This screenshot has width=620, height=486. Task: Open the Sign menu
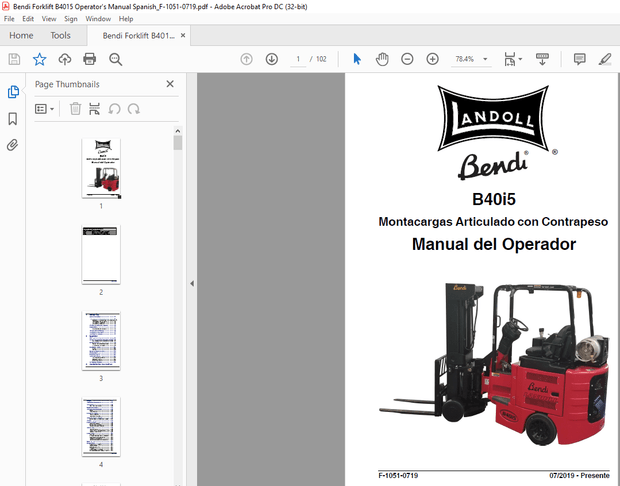(71, 19)
